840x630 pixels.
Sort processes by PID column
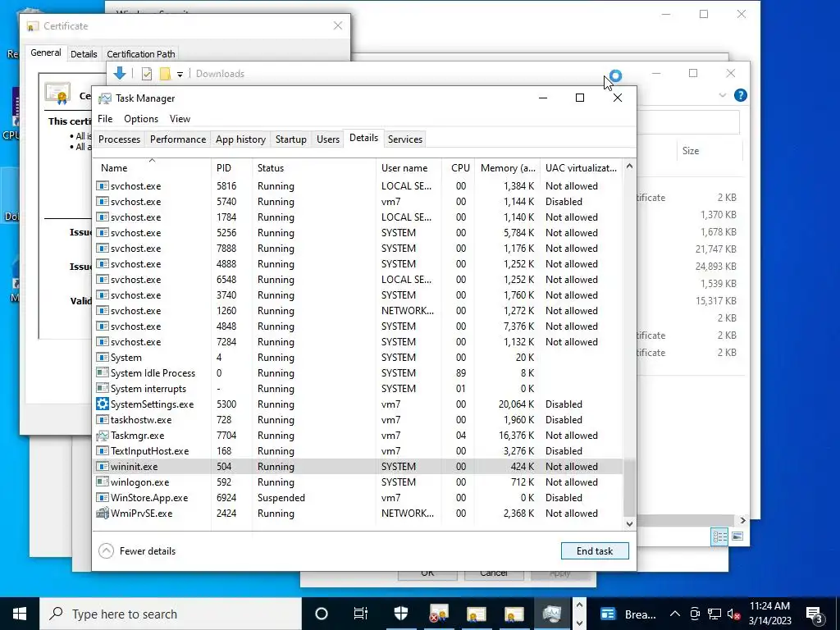point(231,167)
